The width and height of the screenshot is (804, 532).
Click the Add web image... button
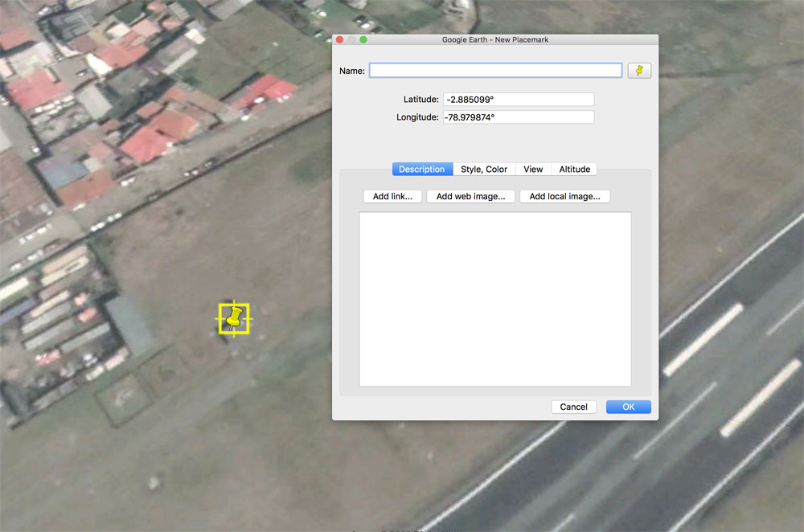coord(470,196)
